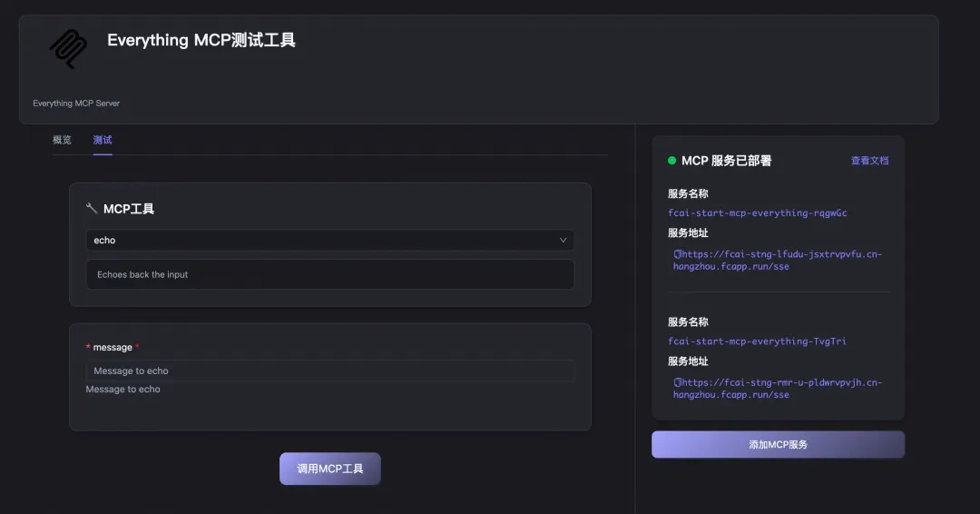Open the fcai-stng-rmr-u service address URL
Image resolution: width=980 pixels, height=514 pixels.
(x=779, y=389)
